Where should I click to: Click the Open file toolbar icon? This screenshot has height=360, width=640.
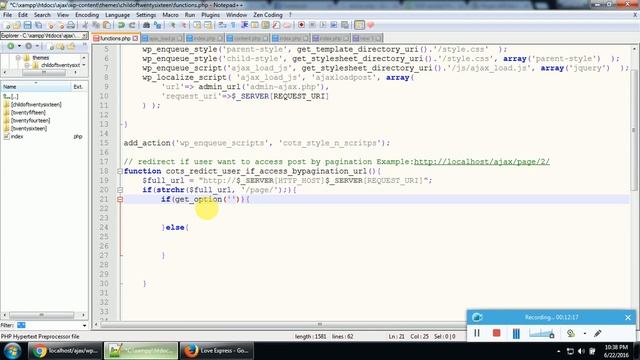click(17, 25)
